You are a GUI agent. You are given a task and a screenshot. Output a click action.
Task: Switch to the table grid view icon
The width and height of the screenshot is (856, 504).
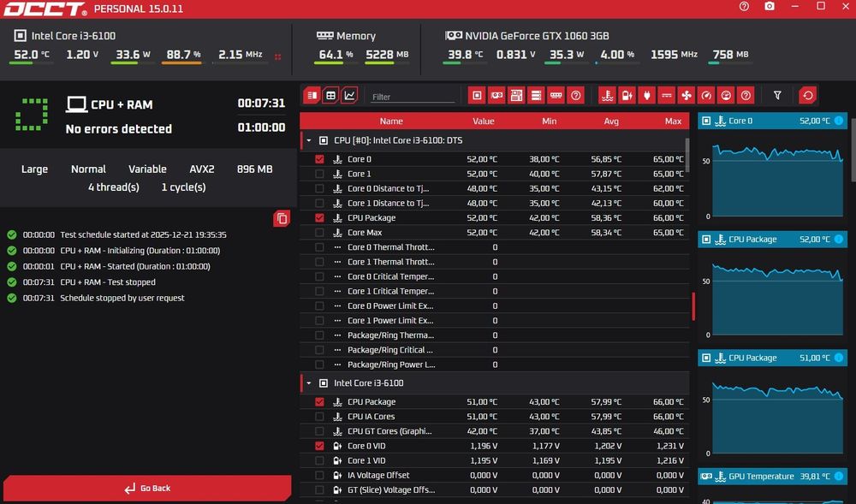click(x=330, y=96)
